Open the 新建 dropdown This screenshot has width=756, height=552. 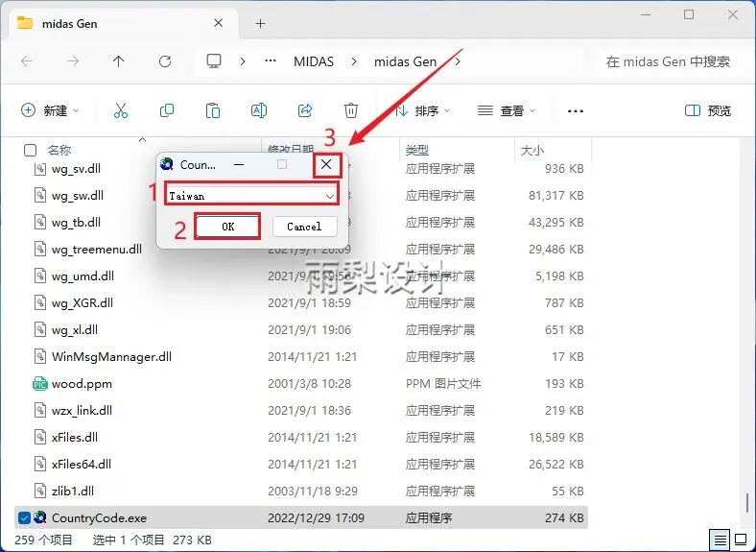[50, 111]
